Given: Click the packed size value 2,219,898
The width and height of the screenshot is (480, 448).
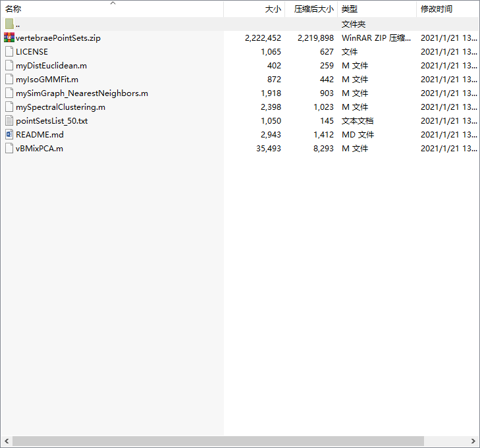Looking at the screenshot, I should tap(315, 38).
